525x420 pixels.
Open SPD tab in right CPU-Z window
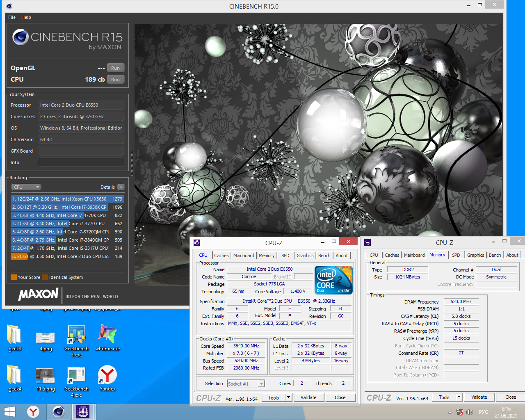[456, 255]
